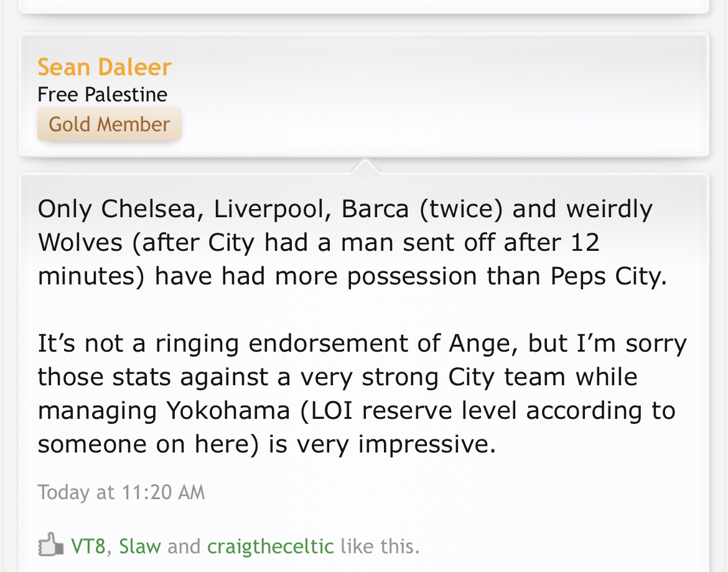Click the thumbs-up like icon

click(x=51, y=545)
